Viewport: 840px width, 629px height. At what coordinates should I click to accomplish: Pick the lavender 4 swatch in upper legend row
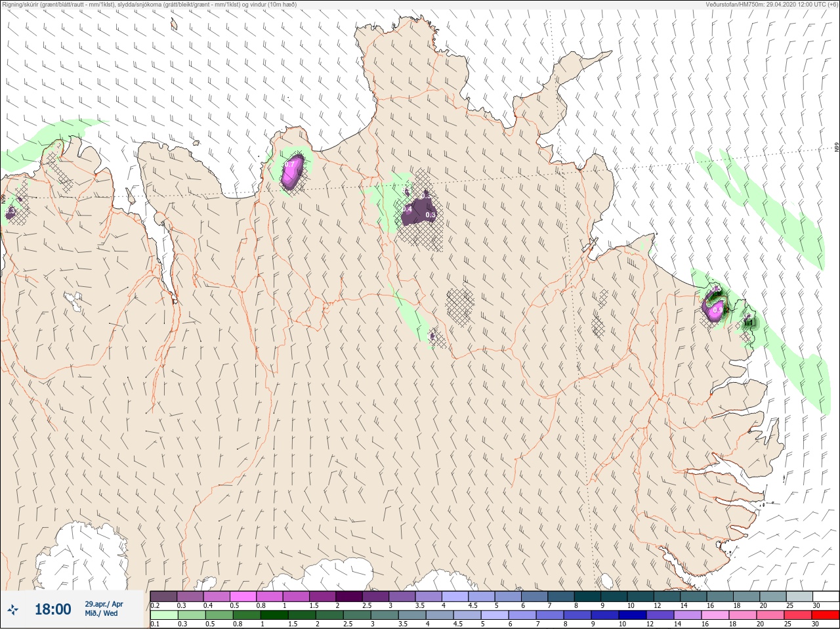pyautogui.click(x=456, y=596)
